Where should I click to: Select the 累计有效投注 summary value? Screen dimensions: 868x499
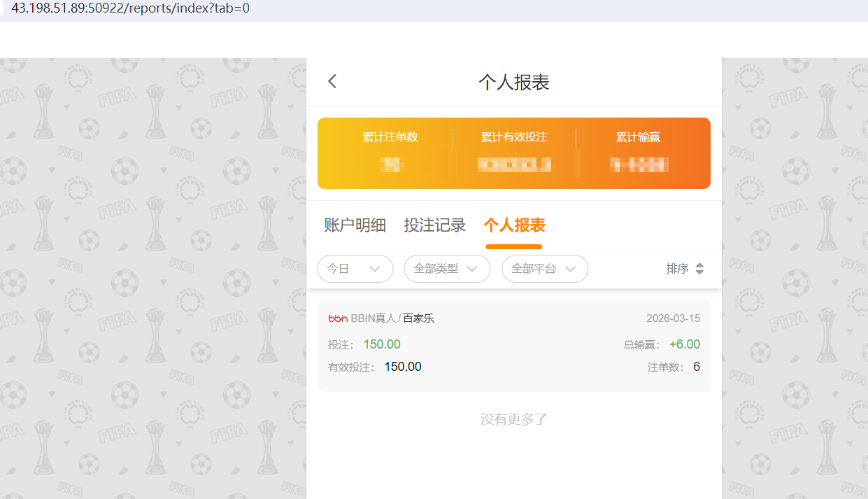pos(514,165)
